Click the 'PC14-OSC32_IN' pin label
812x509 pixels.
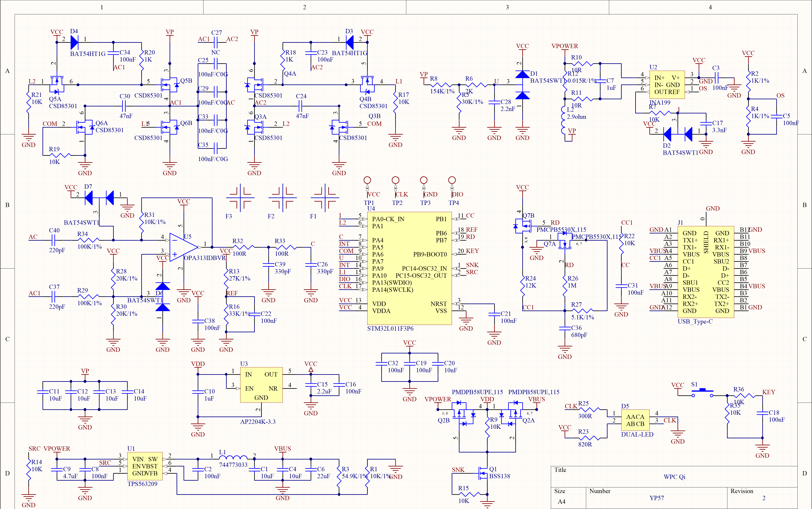pyautogui.click(x=424, y=269)
